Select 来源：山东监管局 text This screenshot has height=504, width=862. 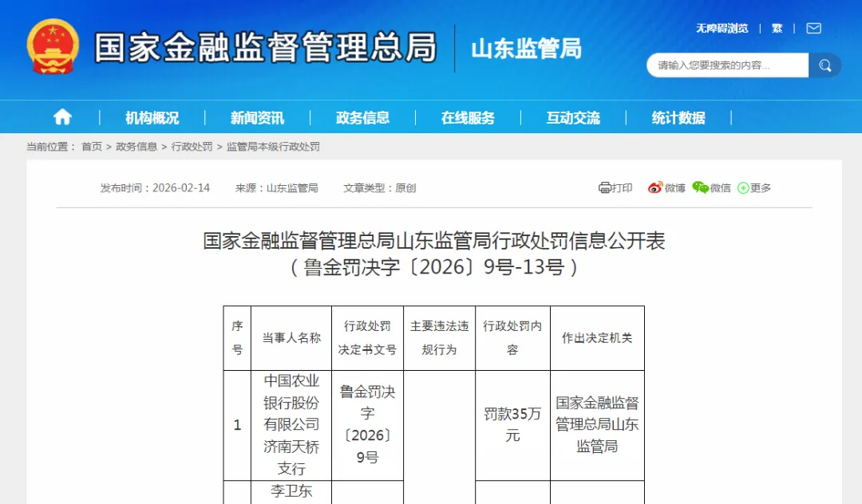point(276,187)
